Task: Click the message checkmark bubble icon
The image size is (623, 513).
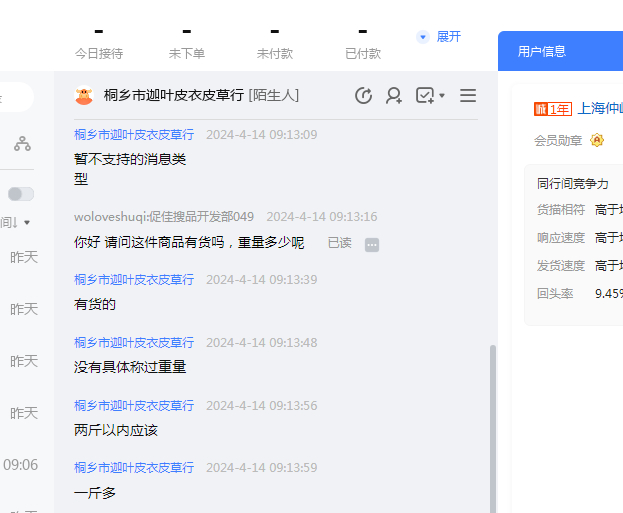Action: point(425,96)
